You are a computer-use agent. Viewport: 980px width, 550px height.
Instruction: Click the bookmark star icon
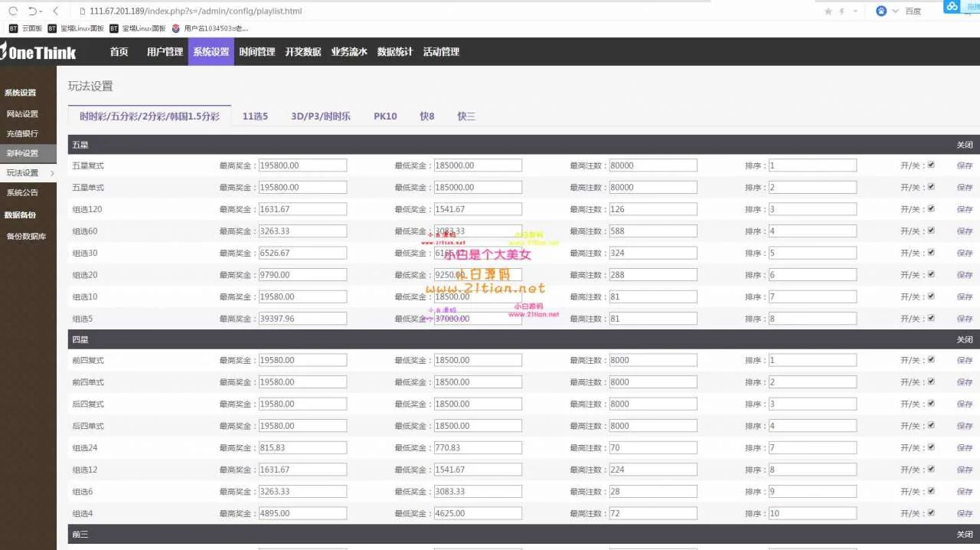click(x=828, y=11)
